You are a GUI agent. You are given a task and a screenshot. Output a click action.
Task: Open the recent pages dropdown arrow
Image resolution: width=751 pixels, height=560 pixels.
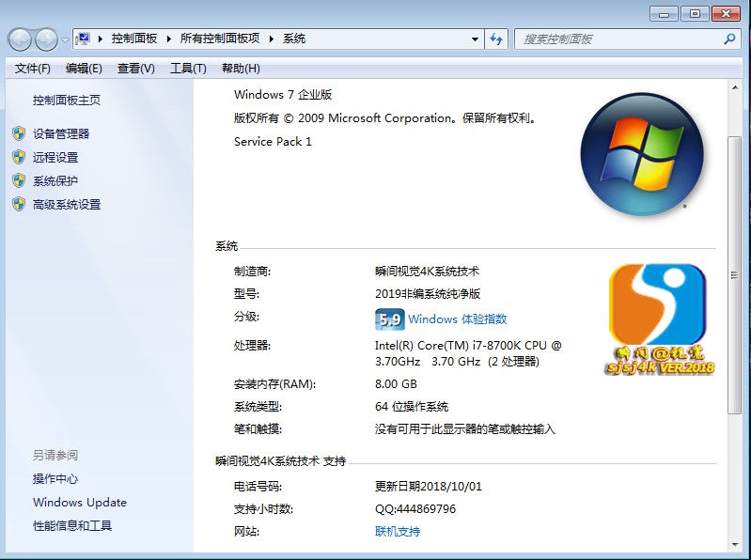point(65,39)
